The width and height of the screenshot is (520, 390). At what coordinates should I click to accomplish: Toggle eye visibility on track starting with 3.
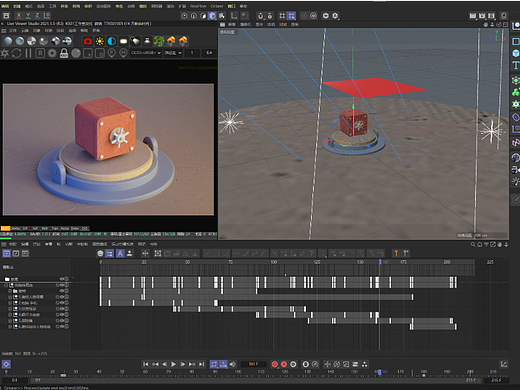[62, 309]
